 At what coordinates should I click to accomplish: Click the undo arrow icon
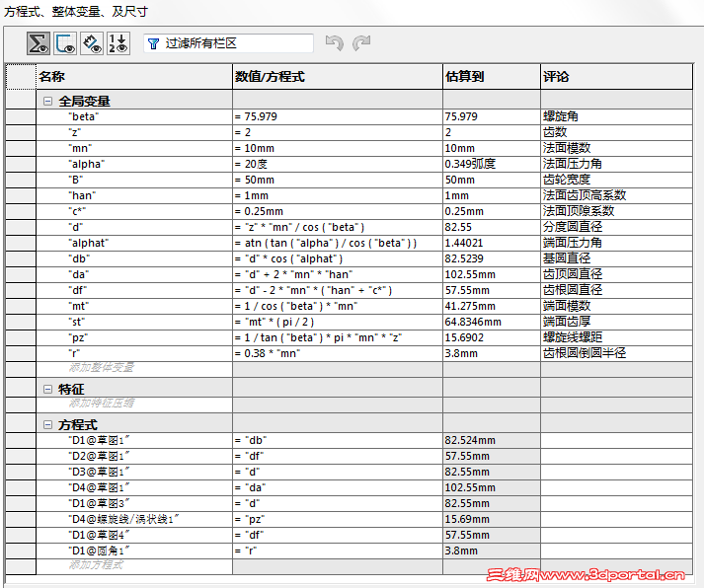tap(334, 43)
